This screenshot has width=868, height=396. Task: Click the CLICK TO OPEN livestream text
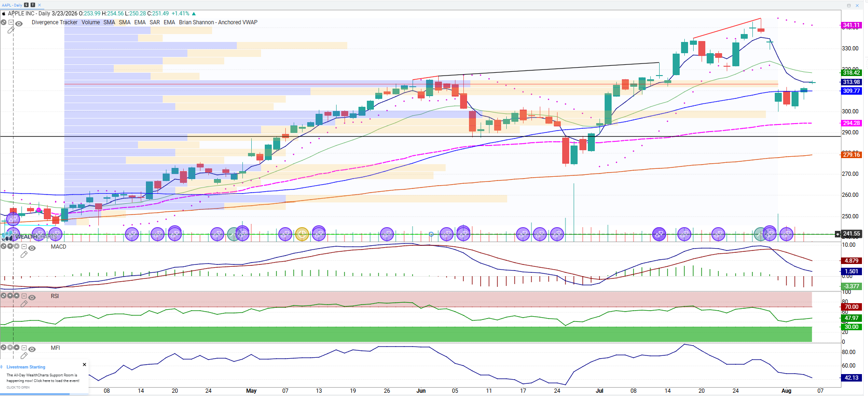tap(18, 387)
